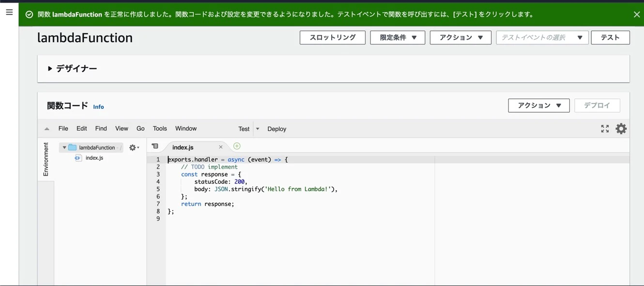Open the File menu
The width and height of the screenshot is (644, 286).
63,129
